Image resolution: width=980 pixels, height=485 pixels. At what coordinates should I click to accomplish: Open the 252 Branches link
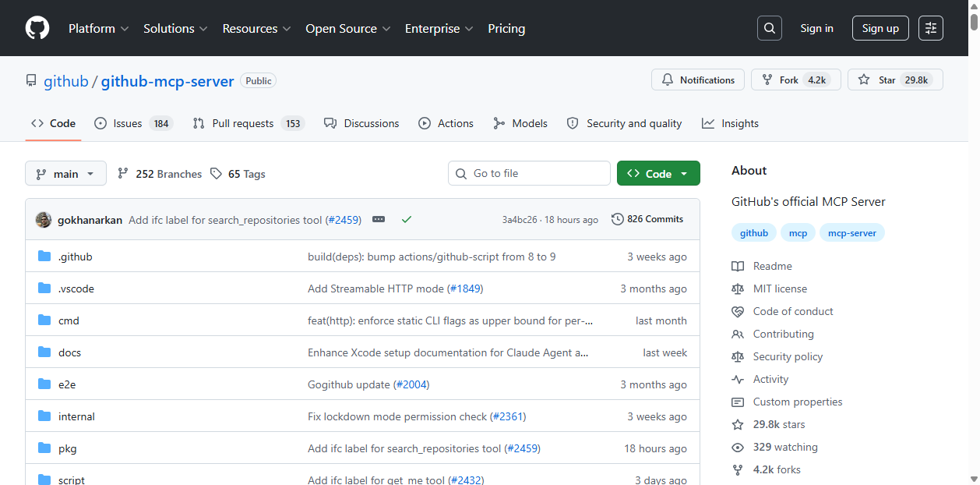click(x=160, y=174)
